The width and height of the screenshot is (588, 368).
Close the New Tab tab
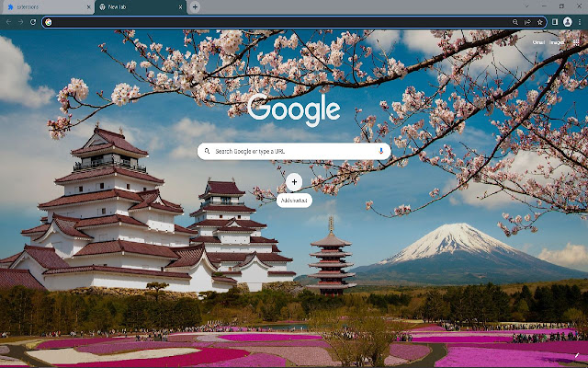(x=180, y=7)
